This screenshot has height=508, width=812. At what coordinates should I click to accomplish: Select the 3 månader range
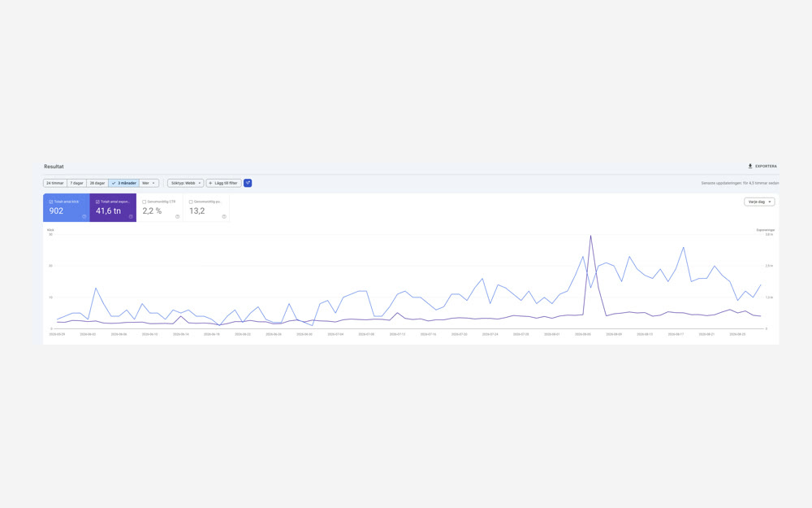(x=123, y=183)
